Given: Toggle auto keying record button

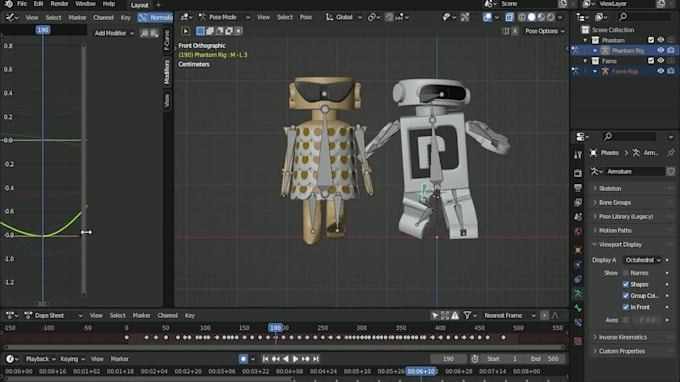Looking at the screenshot, I should [243, 359].
